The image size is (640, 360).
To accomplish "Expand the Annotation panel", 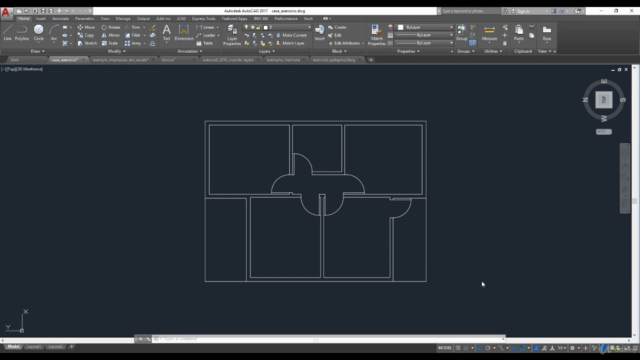I will click(190, 51).
